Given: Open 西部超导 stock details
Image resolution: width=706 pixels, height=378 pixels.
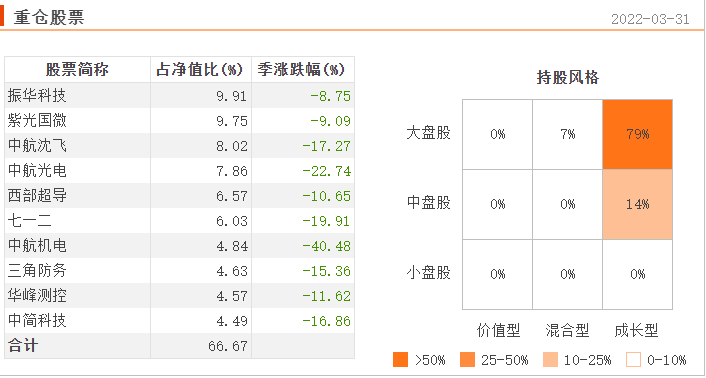Looking at the screenshot, I should pos(37,196).
